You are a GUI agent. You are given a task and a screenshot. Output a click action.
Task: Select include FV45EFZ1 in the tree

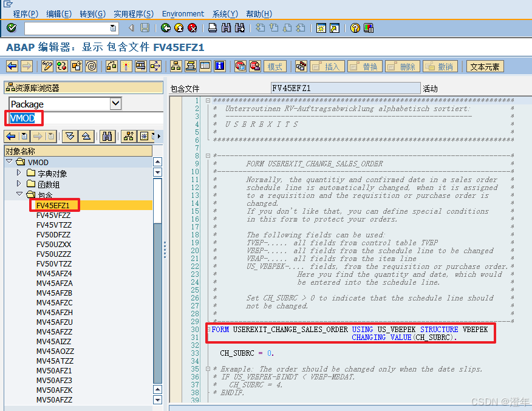click(53, 205)
